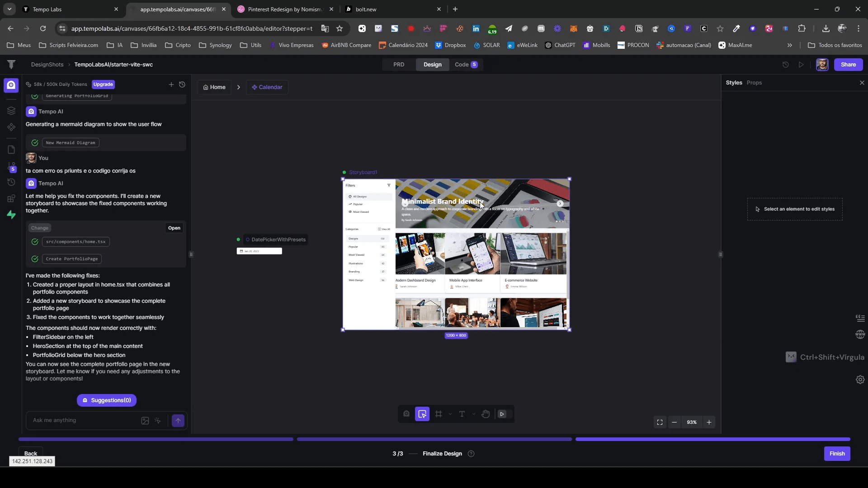The image size is (868, 488).
Task: Click the Finish button
Action: click(x=837, y=454)
